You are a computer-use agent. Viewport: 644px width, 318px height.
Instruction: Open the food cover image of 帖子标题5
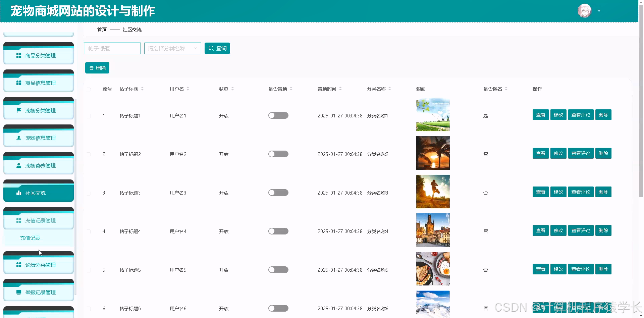coord(433,269)
